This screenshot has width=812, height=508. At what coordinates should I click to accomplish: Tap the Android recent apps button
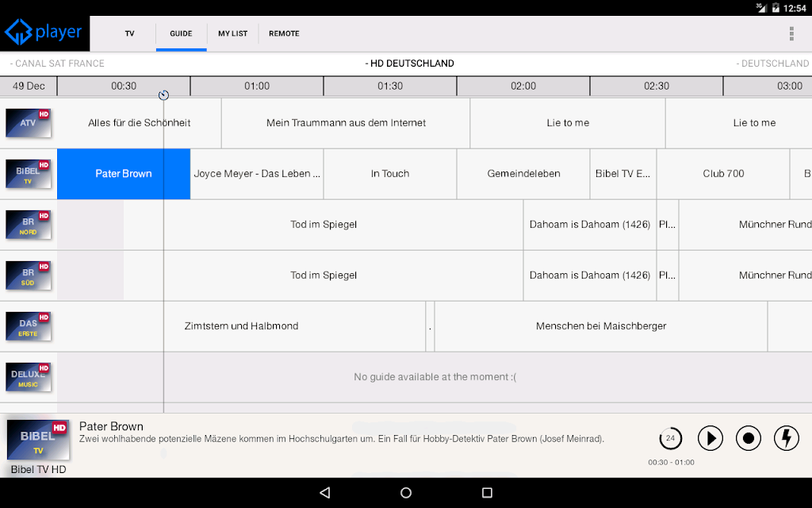click(x=487, y=492)
